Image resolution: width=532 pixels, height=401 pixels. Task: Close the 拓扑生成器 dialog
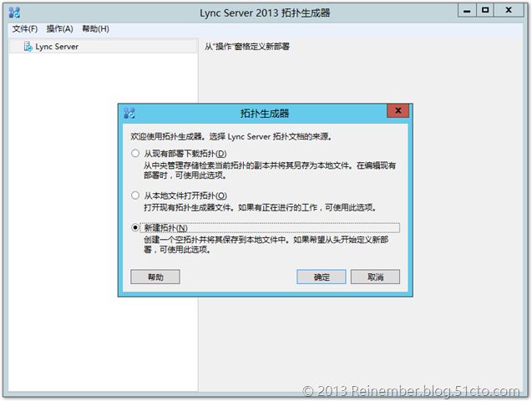click(x=398, y=110)
